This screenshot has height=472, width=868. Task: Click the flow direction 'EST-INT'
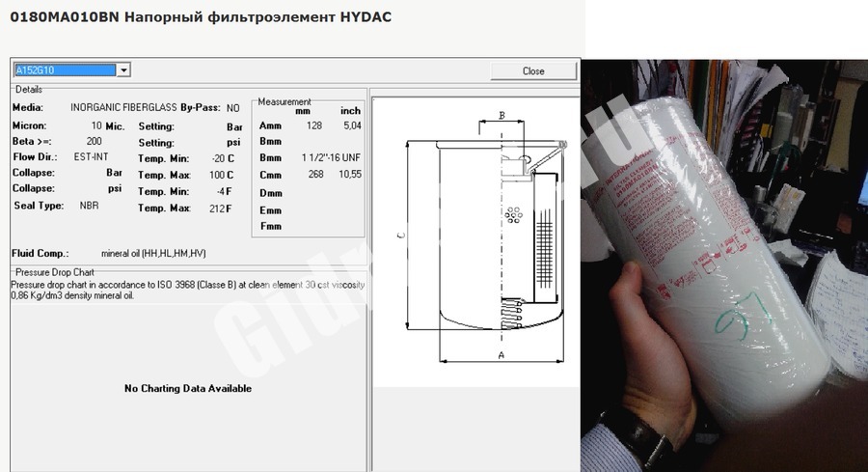click(91, 156)
